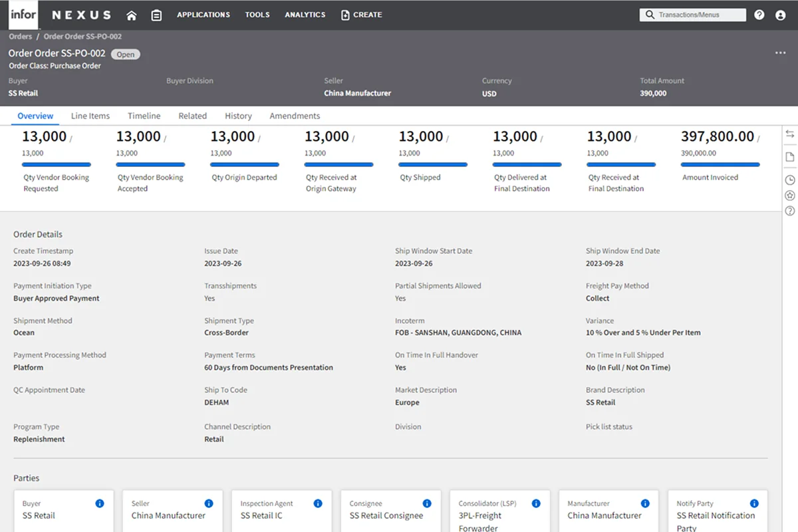Image resolution: width=798 pixels, height=532 pixels.
Task: Click the search magnifier icon
Action: [x=650, y=15]
